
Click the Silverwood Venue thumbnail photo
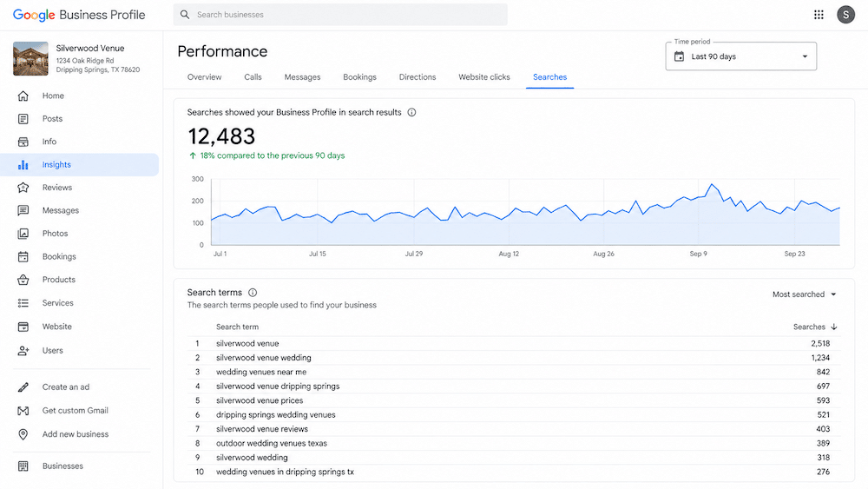click(30, 59)
